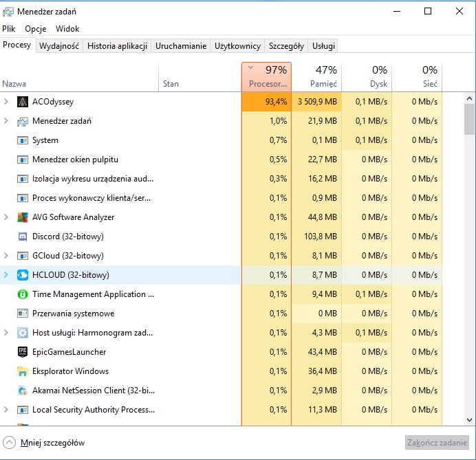Click the vertical scrollbar thumb
476x460 pixels.
pos(469,119)
